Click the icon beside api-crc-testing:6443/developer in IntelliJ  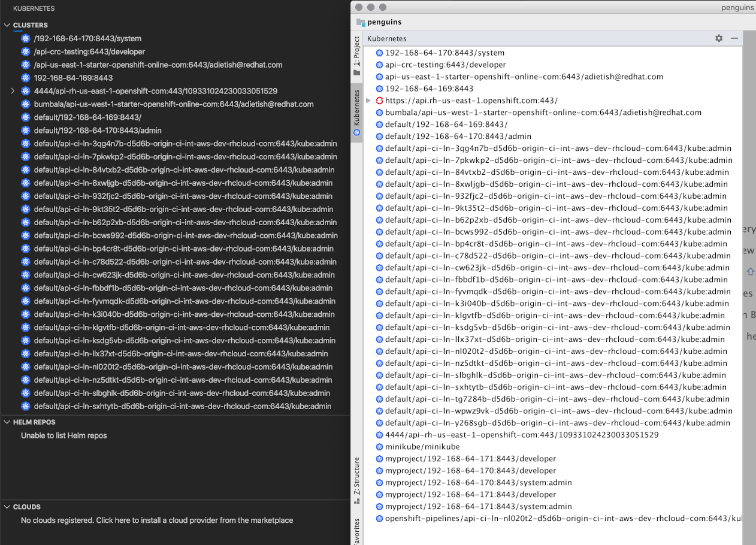coord(379,65)
